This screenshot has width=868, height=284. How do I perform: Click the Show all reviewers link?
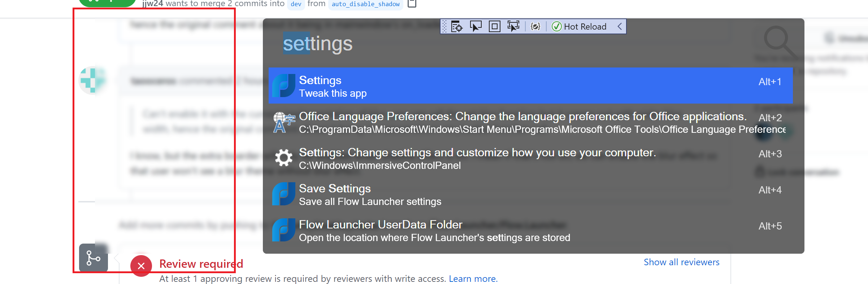[681, 262]
